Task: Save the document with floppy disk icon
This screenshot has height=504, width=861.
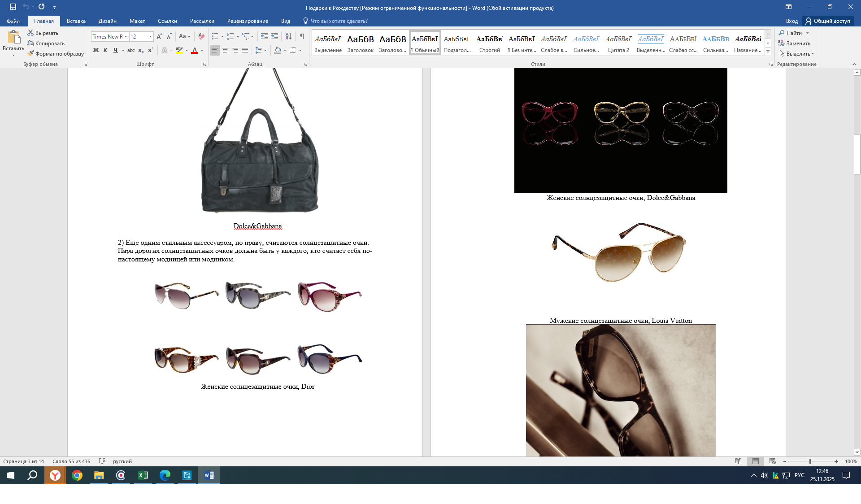Action: click(13, 7)
